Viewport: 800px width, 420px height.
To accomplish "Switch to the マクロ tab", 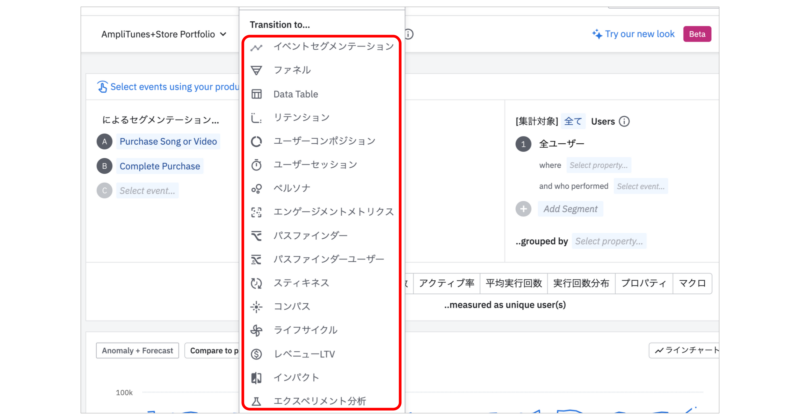I will (x=692, y=283).
